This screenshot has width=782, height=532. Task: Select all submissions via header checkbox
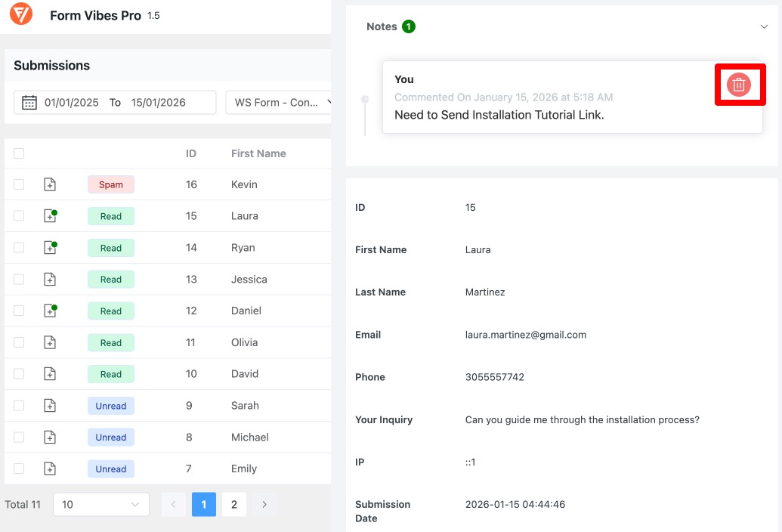pyautogui.click(x=19, y=153)
